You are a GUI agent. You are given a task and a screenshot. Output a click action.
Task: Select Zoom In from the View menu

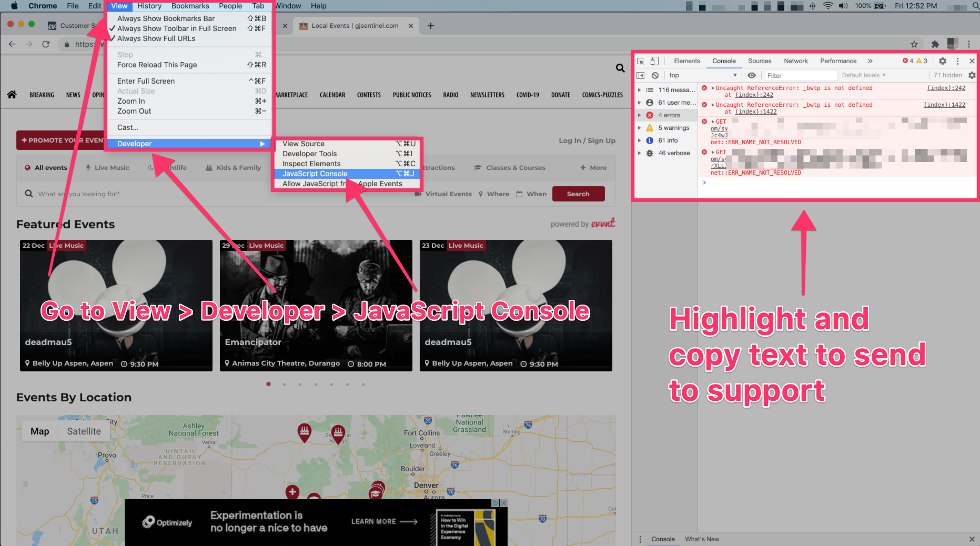189,101
